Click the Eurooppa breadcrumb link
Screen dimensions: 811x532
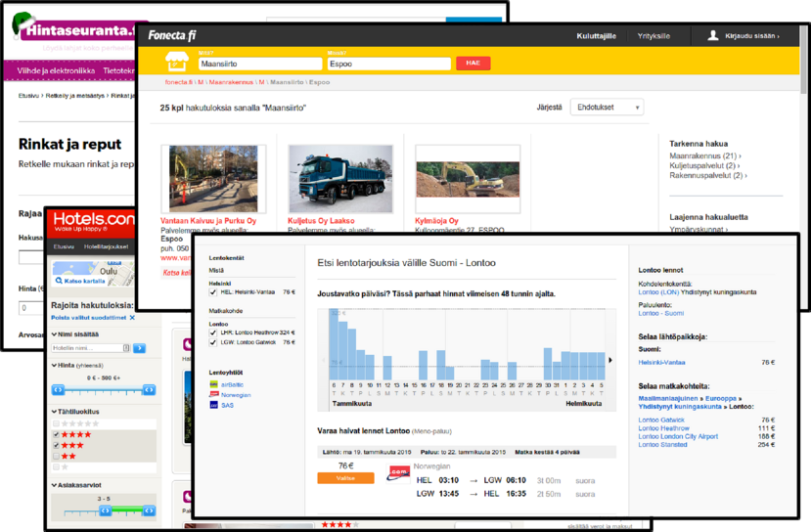pyautogui.click(x=720, y=398)
